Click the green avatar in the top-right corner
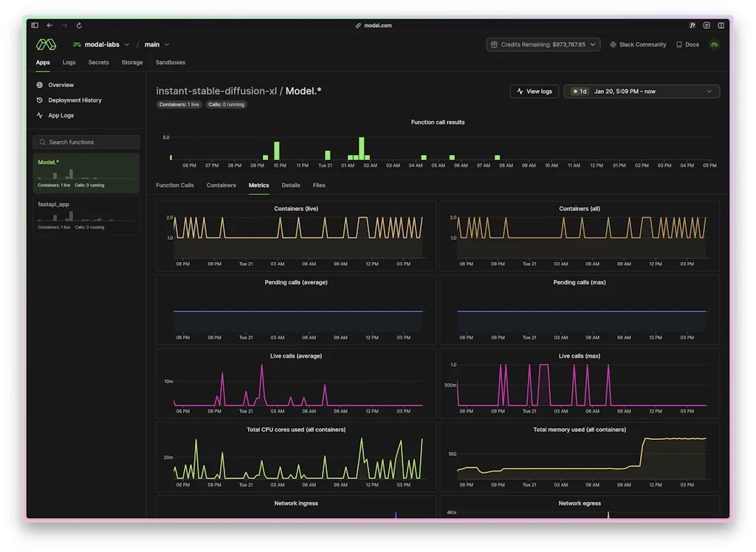The image size is (756, 552). tap(713, 44)
